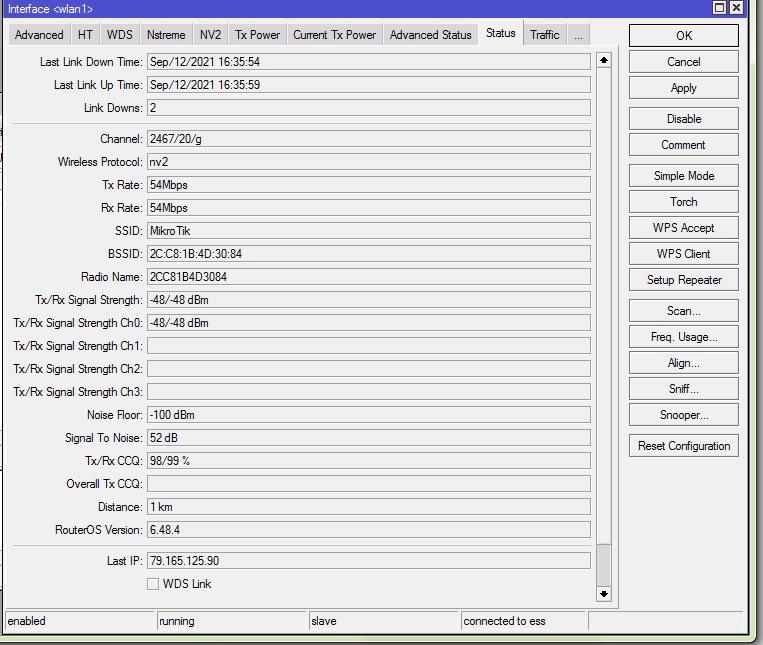Apply the interface settings
763x645 pixels.
[x=684, y=88]
